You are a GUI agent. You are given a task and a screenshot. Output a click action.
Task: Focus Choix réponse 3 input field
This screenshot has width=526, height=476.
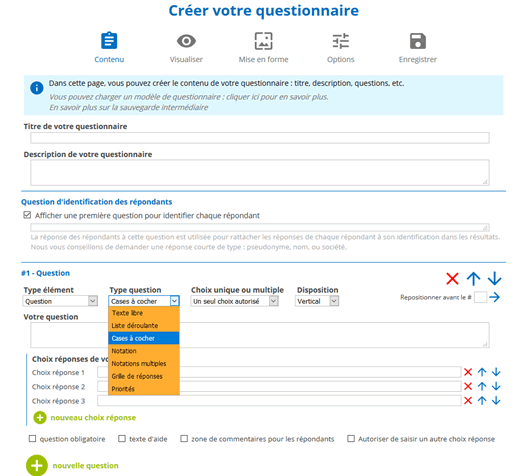[279, 401]
